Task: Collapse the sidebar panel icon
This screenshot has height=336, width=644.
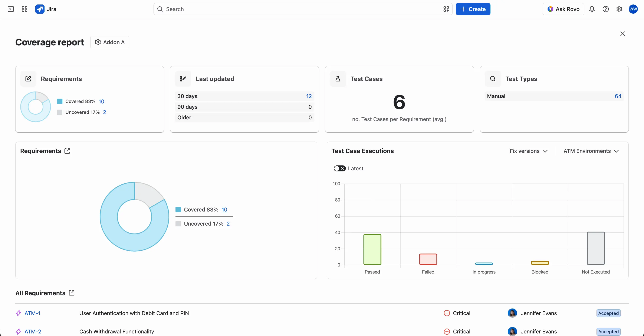Action: click(x=10, y=9)
